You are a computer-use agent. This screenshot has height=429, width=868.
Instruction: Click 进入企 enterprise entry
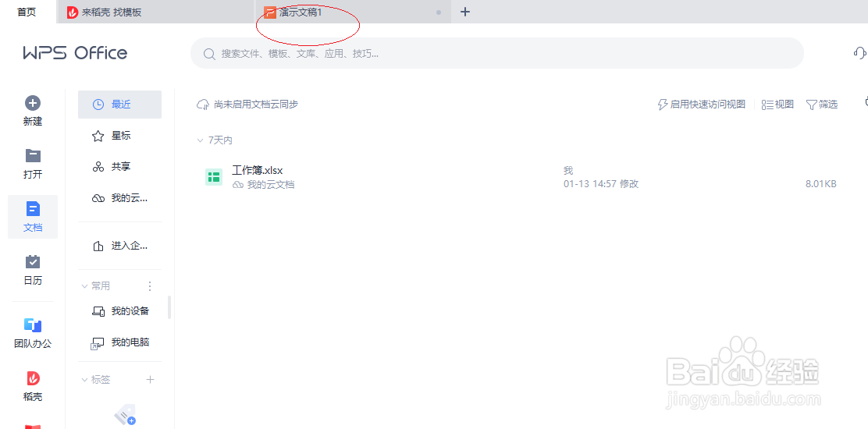[119, 246]
